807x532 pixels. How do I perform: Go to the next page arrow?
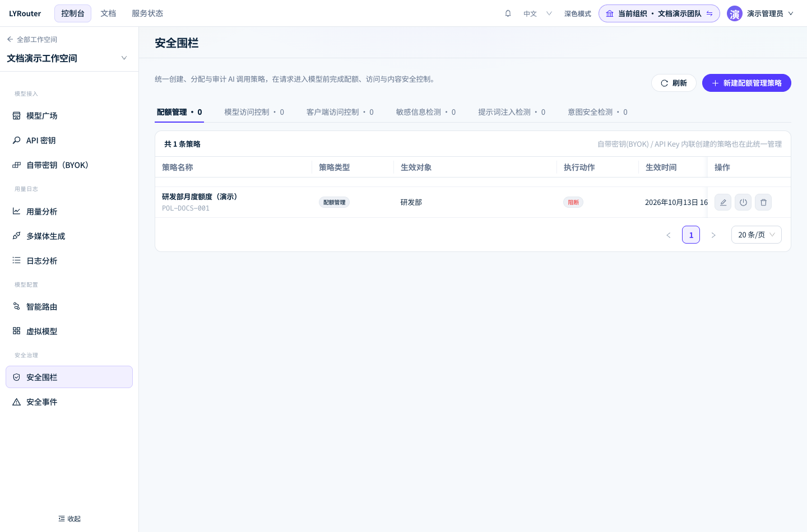pyautogui.click(x=713, y=235)
